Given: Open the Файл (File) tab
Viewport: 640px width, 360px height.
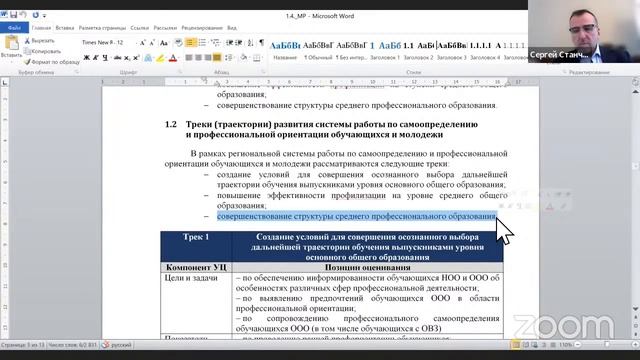Looking at the screenshot, I should [x=14, y=28].
